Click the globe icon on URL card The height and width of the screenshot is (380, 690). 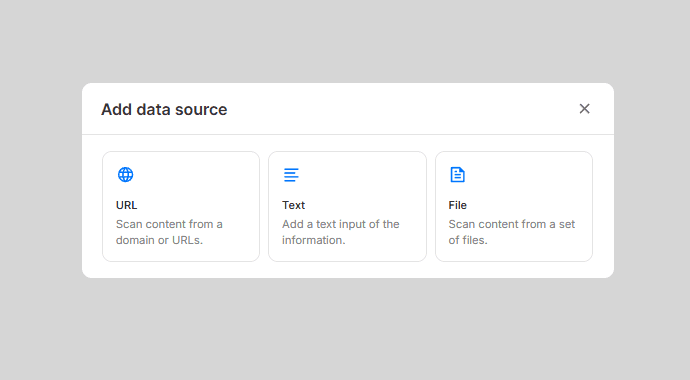125,175
